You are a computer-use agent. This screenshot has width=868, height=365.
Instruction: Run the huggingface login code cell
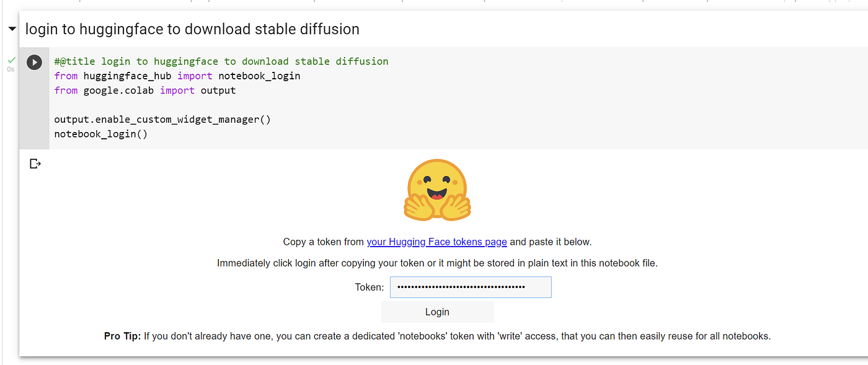(34, 62)
